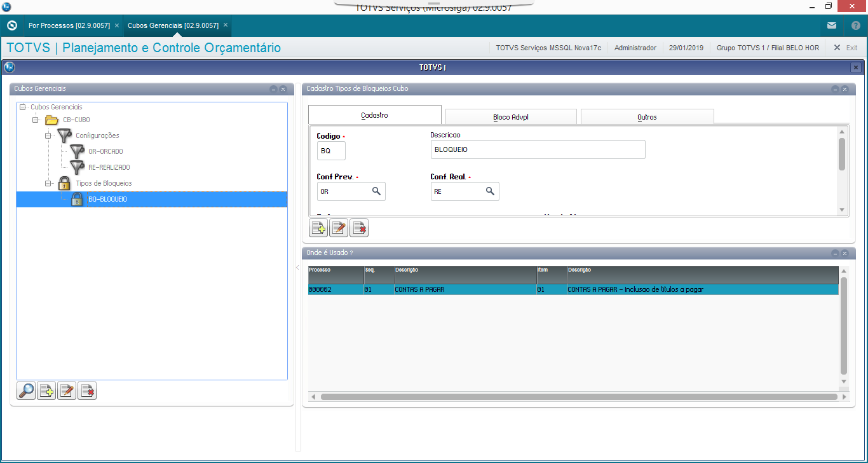This screenshot has width=868, height=463.
Task: Close the Onde é Usado panel
Action: (844, 253)
